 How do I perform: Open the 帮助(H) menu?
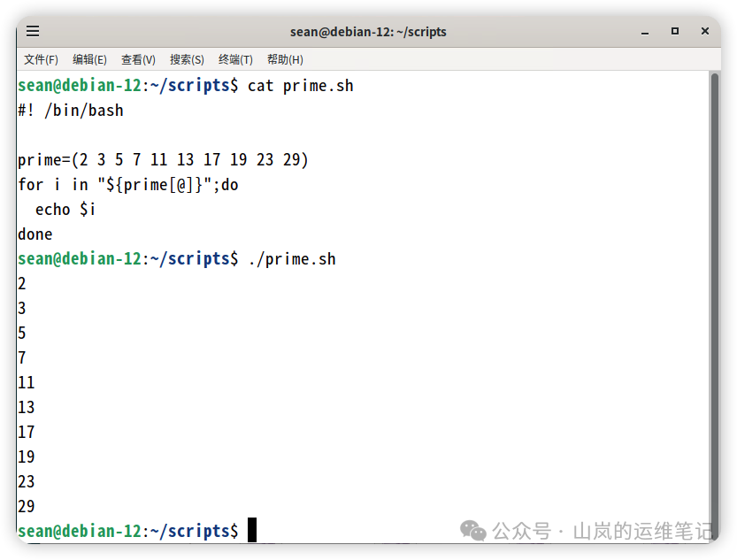click(x=285, y=59)
